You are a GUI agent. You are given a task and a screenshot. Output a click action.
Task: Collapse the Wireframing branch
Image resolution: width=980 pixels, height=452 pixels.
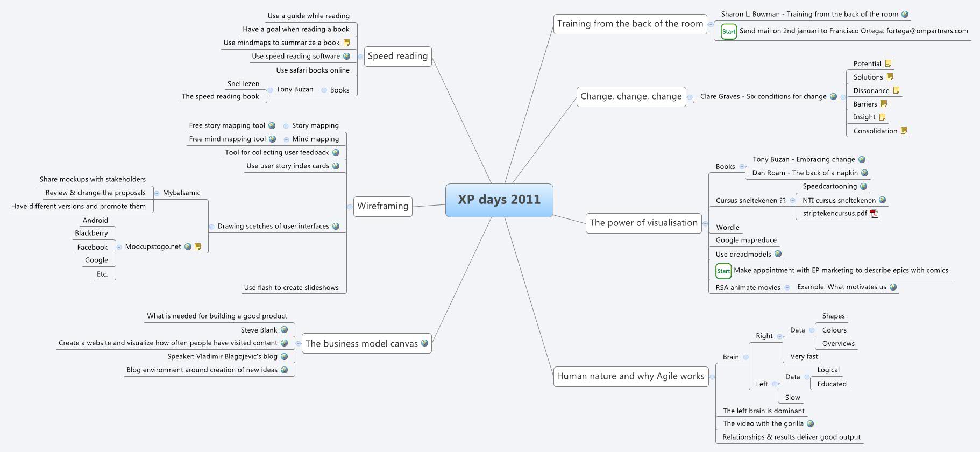pyautogui.click(x=350, y=207)
